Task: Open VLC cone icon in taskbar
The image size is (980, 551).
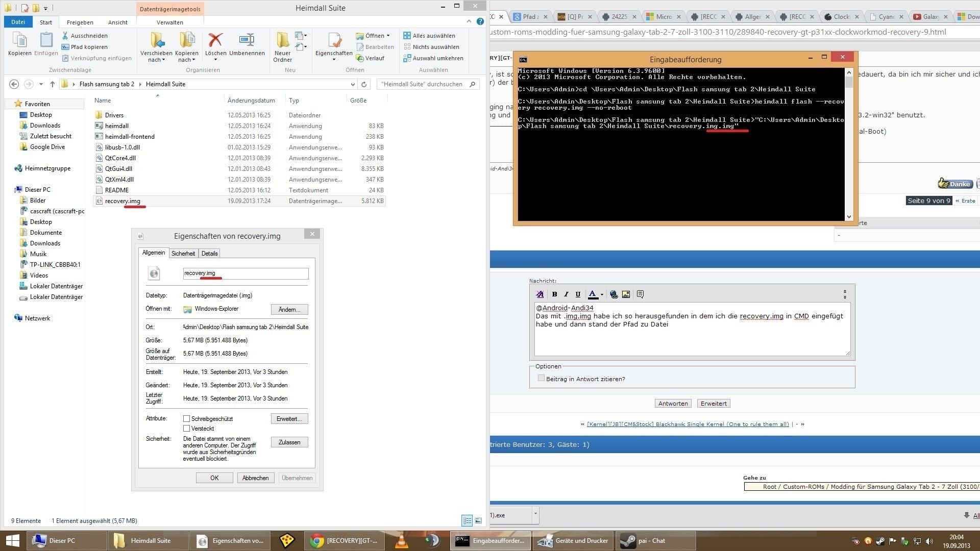Action: coord(402,541)
